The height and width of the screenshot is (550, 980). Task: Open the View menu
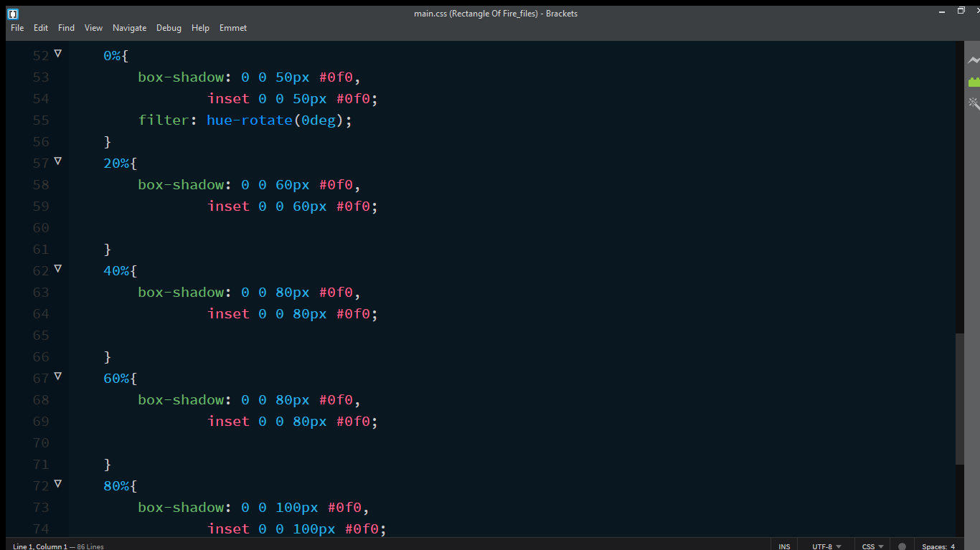coord(93,28)
